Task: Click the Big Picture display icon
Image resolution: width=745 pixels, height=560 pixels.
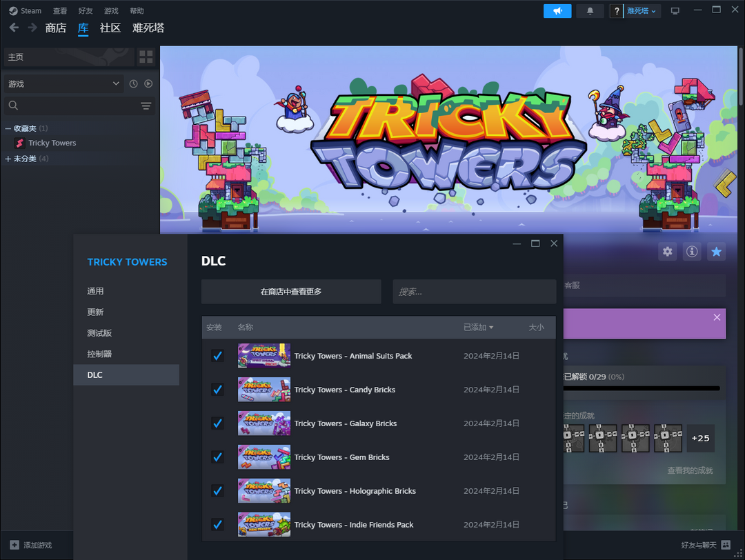Action: 675,10
